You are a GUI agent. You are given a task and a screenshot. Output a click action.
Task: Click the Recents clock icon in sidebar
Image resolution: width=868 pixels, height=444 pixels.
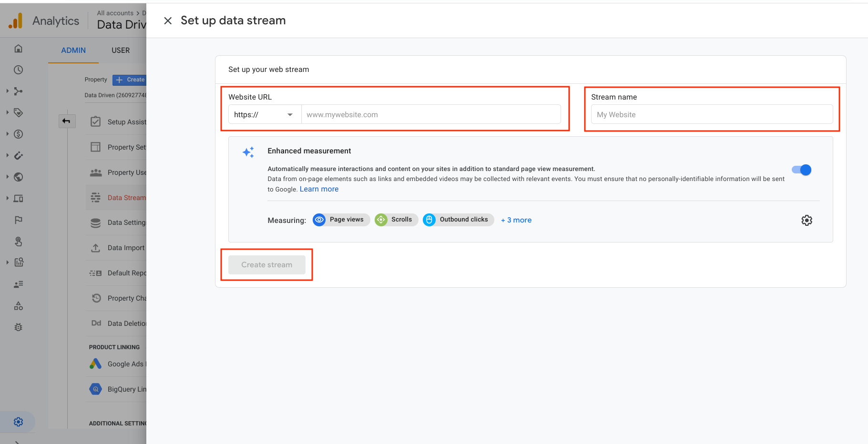coord(18,70)
